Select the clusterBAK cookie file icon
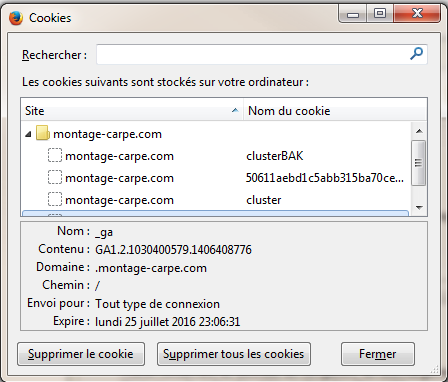448x382 pixels. pos(55,155)
